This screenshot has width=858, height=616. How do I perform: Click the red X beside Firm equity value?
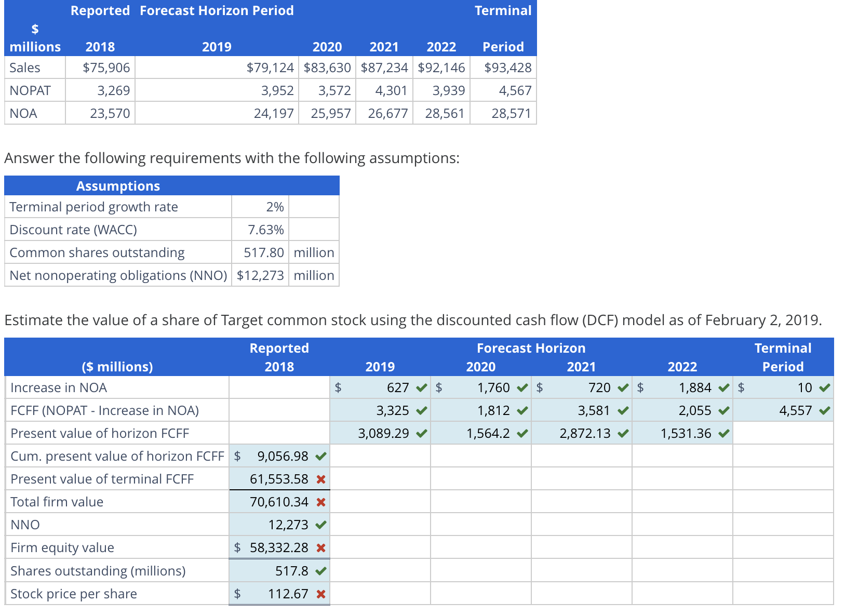tap(321, 547)
